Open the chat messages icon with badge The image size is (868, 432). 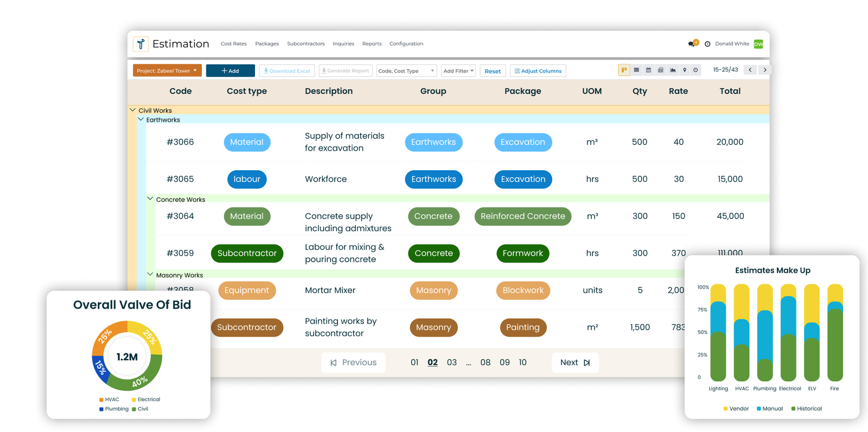[x=692, y=43]
